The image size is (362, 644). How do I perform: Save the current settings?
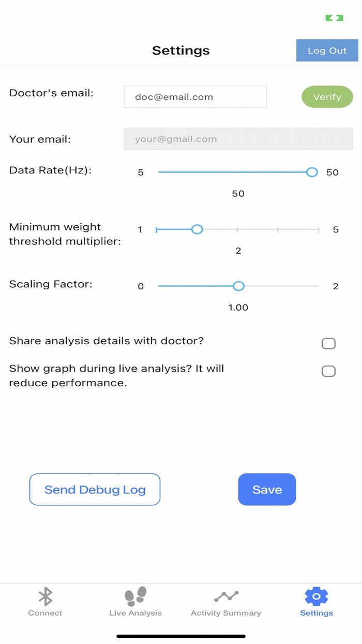point(267,489)
